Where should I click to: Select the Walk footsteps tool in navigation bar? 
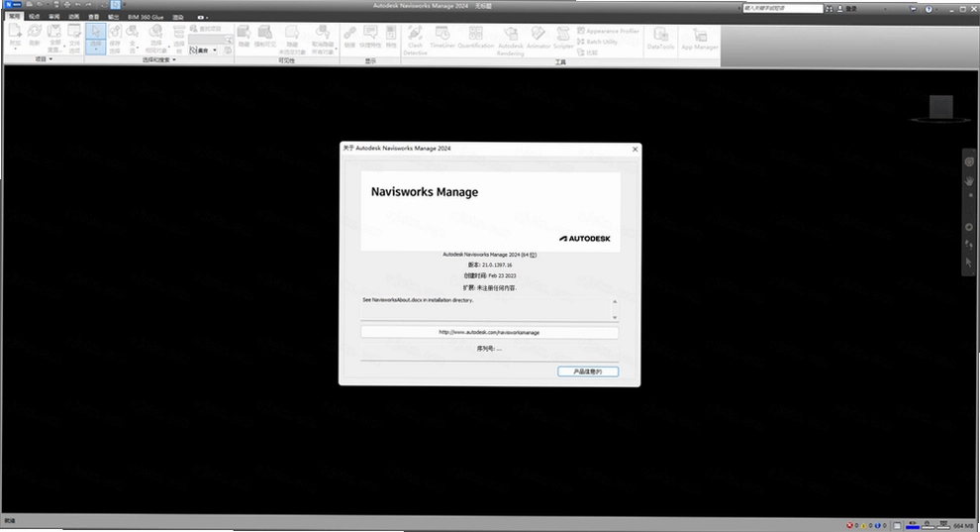tap(969, 245)
